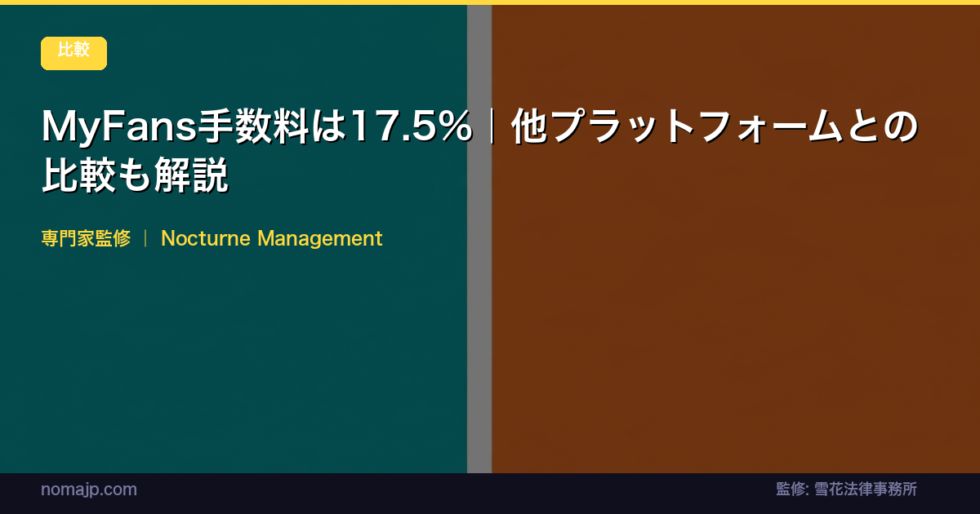
Task: Click the word Management in the byline
Action: click(319, 239)
